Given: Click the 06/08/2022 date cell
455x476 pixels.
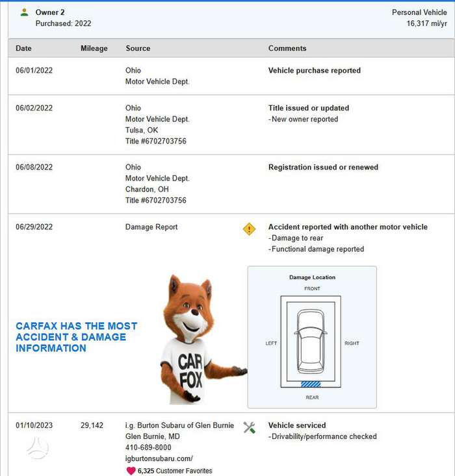Looking at the screenshot, I should (x=34, y=168).
